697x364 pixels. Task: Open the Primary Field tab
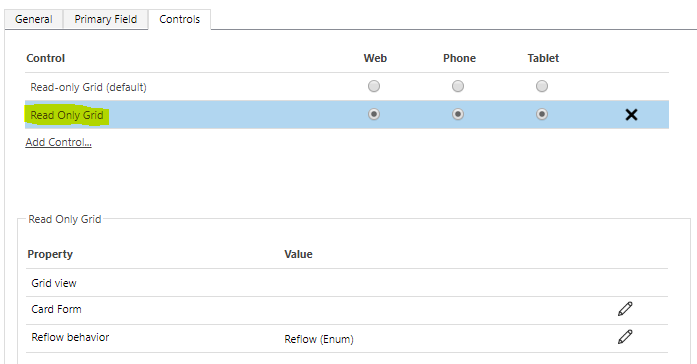(105, 19)
